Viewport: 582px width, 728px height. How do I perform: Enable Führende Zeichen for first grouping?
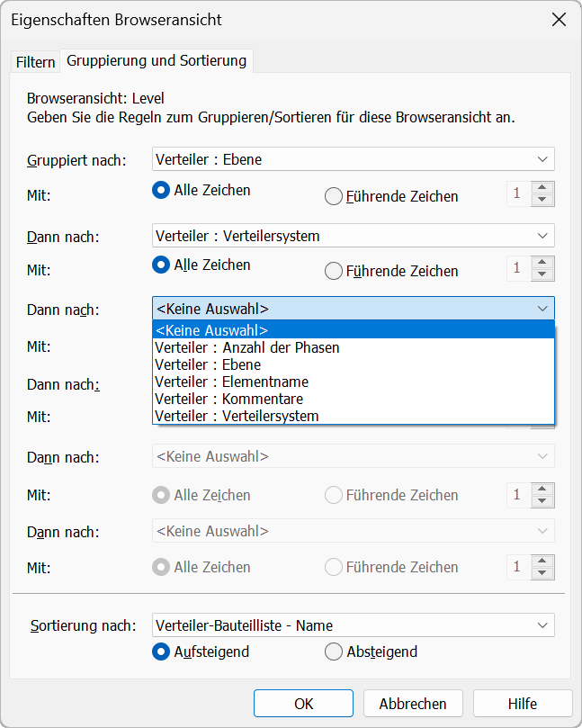tap(334, 196)
